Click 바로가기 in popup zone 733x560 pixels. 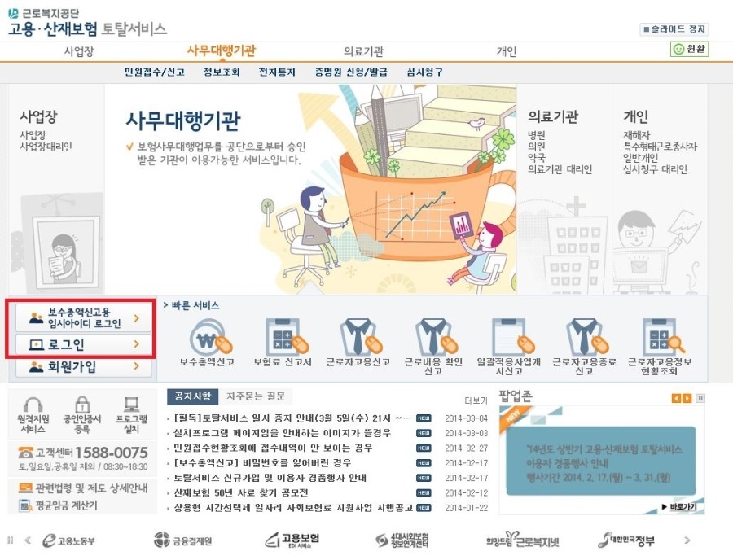(679, 507)
